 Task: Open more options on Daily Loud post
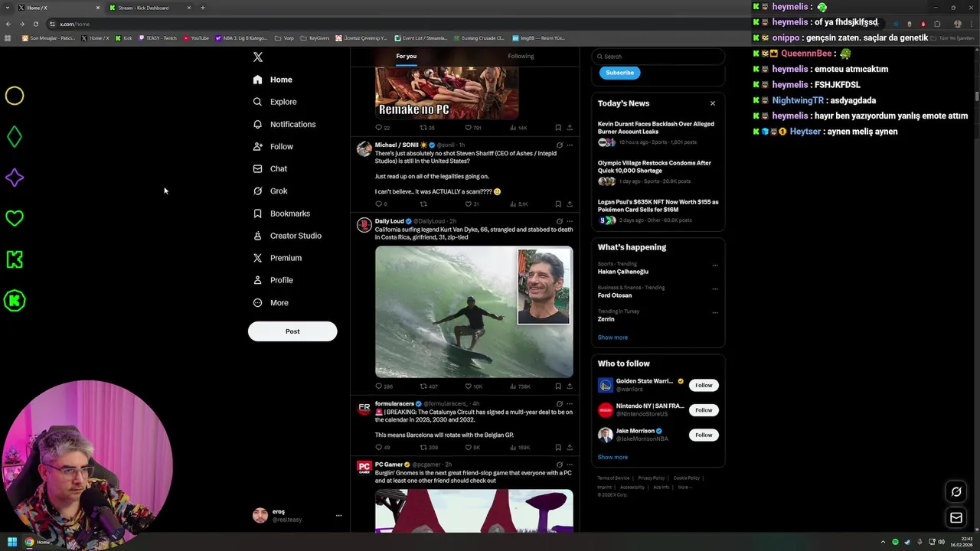tap(570, 221)
